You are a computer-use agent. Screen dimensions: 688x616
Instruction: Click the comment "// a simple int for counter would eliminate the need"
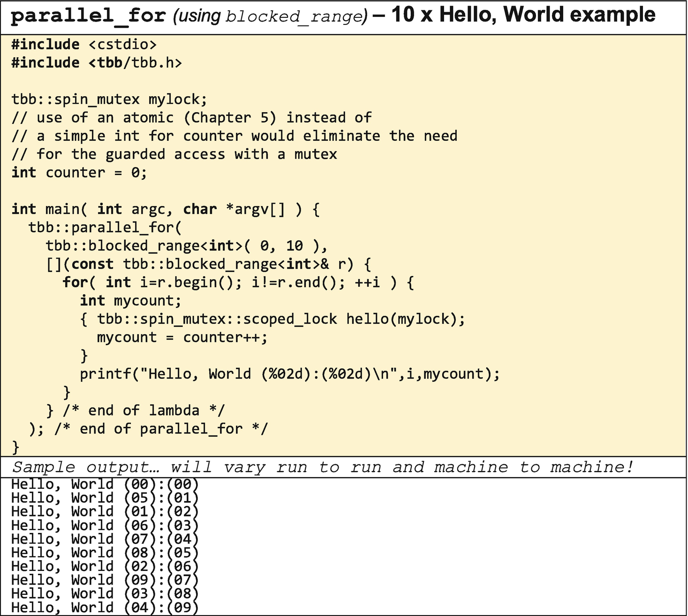point(234,136)
